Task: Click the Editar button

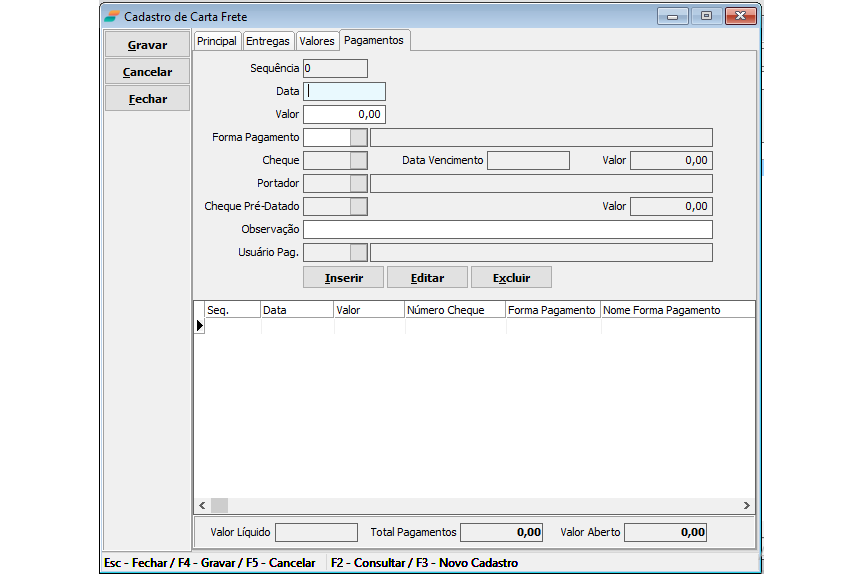Action: click(427, 277)
